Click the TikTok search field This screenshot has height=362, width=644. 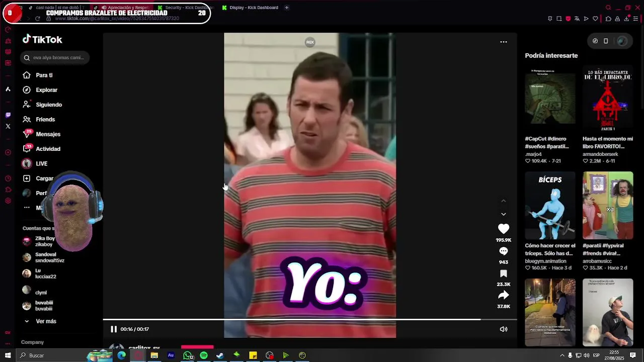(55, 58)
